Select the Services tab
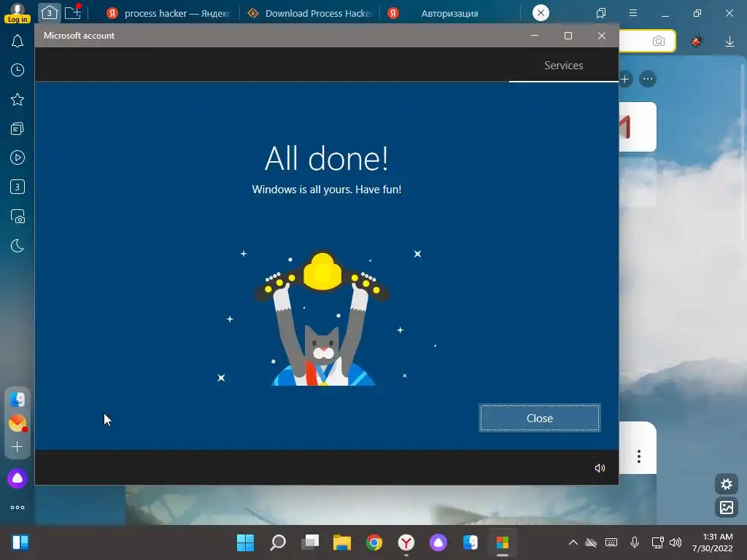 [x=564, y=66]
